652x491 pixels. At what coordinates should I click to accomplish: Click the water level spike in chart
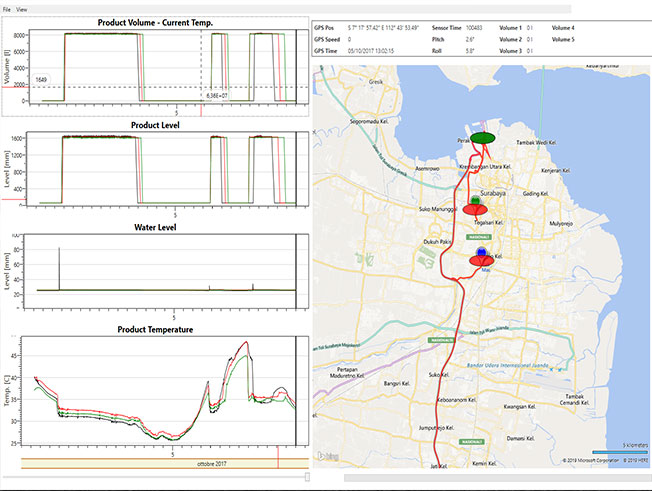59,266
